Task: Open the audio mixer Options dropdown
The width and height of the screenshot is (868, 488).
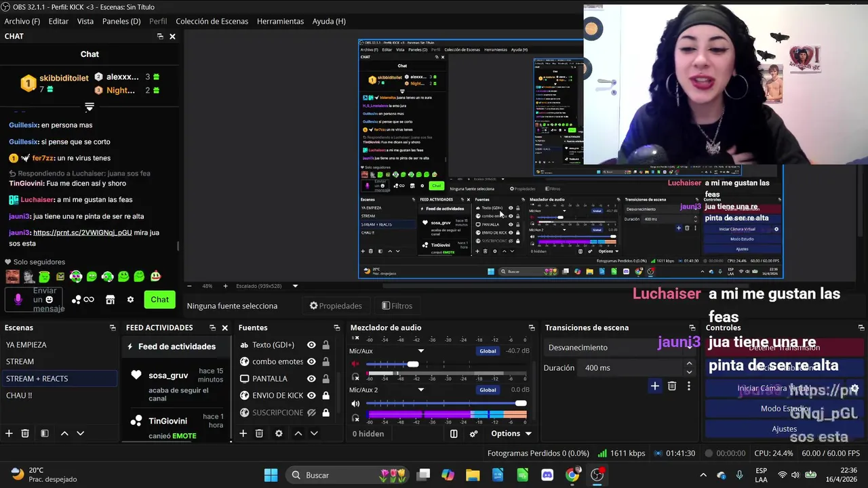Action: (511, 434)
